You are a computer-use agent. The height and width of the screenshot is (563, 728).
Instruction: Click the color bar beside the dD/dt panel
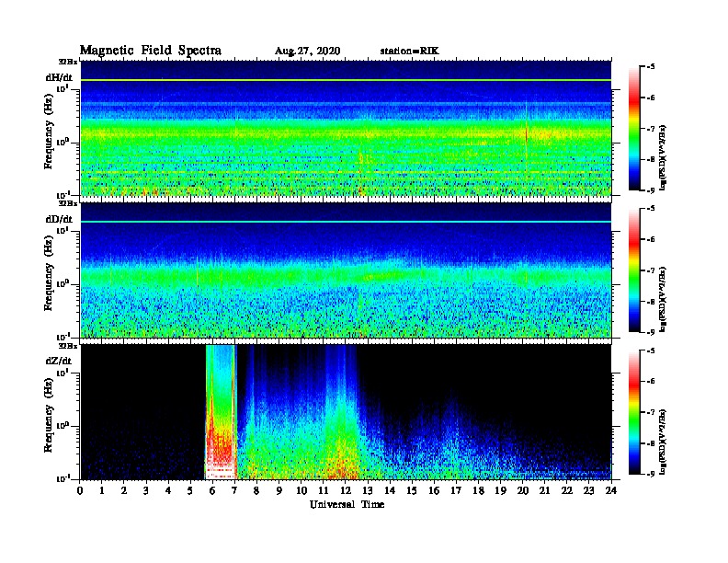click(x=633, y=270)
